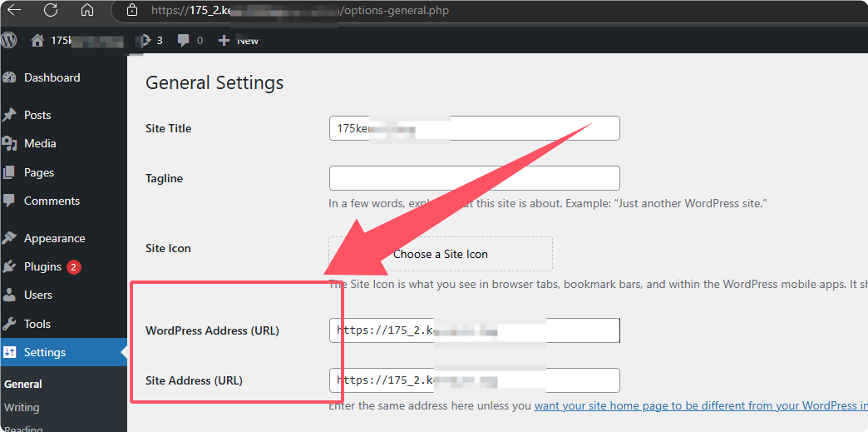Click the Tools wrench icon

[x=9, y=324]
